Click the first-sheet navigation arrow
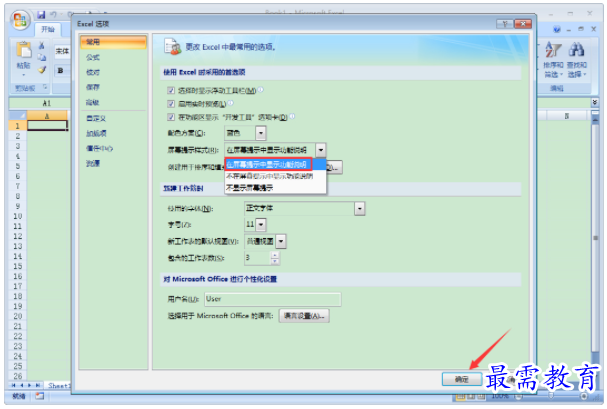The height and width of the screenshot is (409, 607). coord(14,385)
